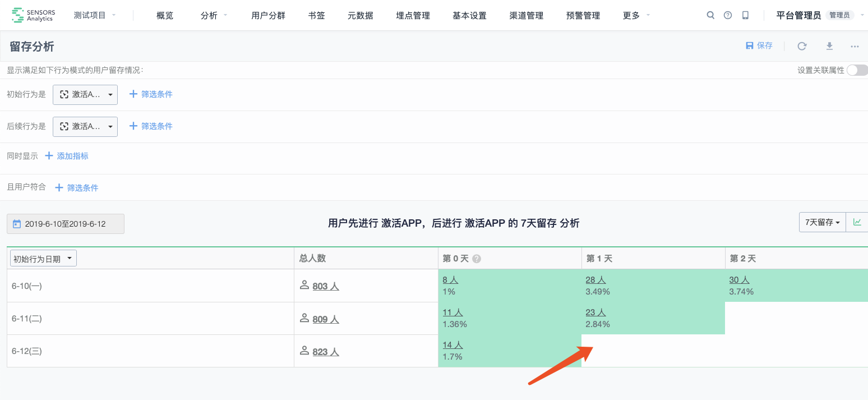The image size is (868, 400).
Task: Click the 809 人 total link
Action: pyautogui.click(x=326, y=319)
